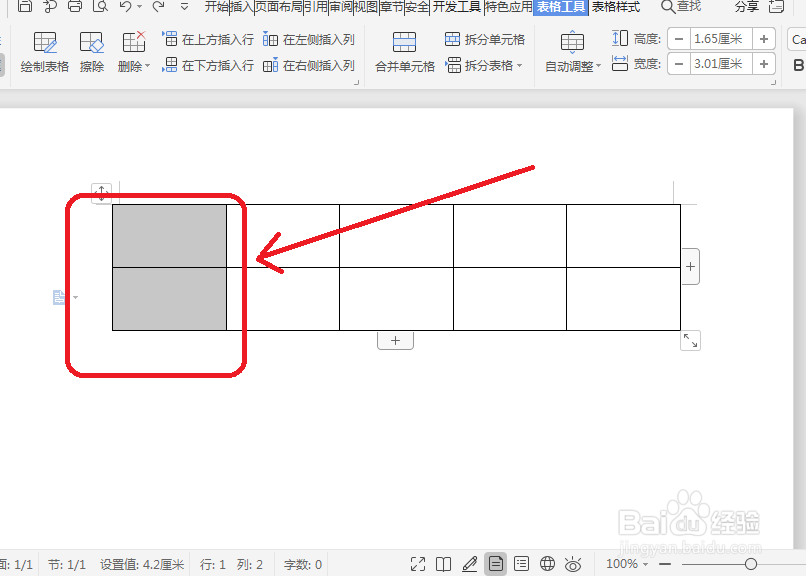This screenshot has width=806, height=576.
Task: Toggle the read mode view in status bar
Action: [443, 563]
